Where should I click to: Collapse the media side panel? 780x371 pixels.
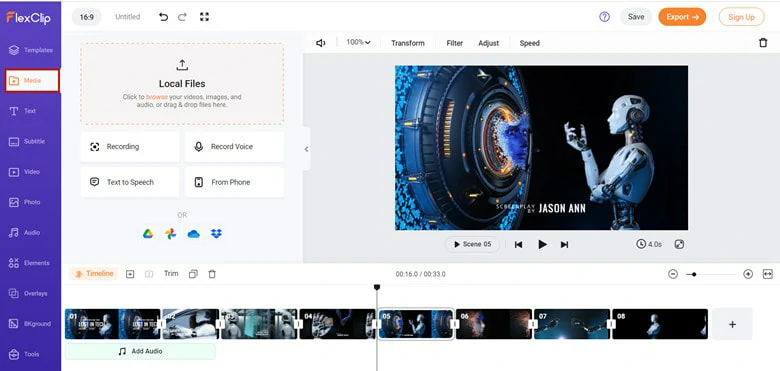(x=306, y=149)
